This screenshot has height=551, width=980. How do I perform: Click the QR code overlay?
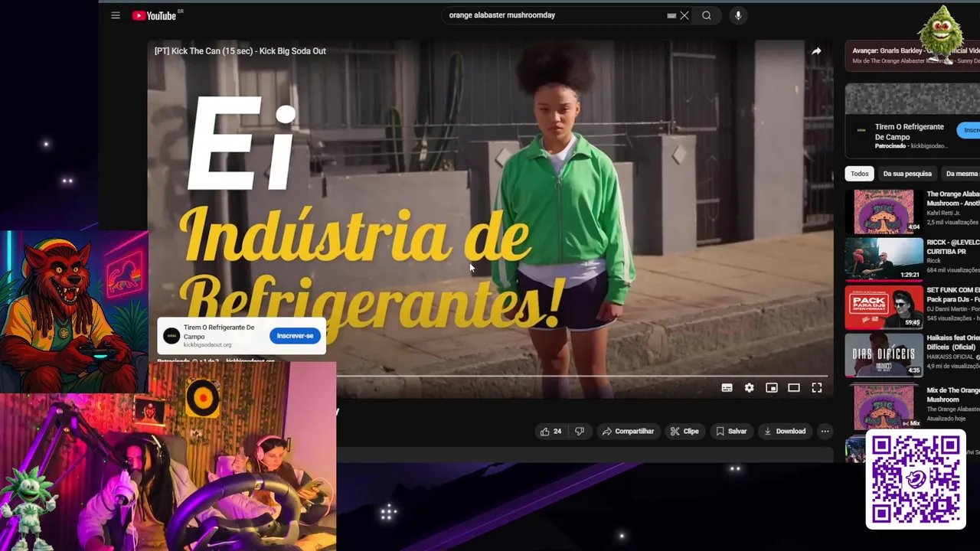(x=916, y=479)
